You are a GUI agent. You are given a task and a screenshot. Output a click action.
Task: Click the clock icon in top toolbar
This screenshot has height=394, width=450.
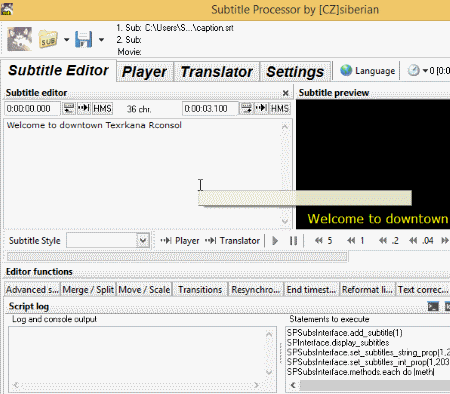413,70
